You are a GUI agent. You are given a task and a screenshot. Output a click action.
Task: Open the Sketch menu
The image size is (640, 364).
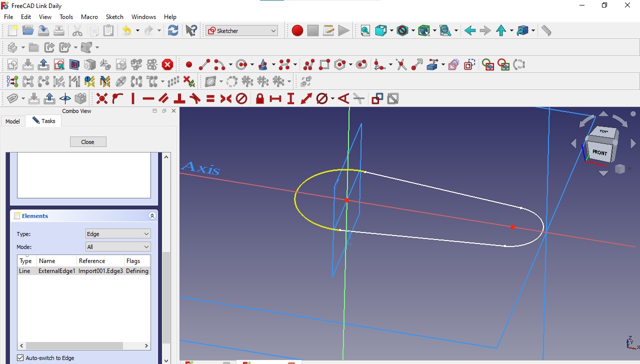pos(114,16)
